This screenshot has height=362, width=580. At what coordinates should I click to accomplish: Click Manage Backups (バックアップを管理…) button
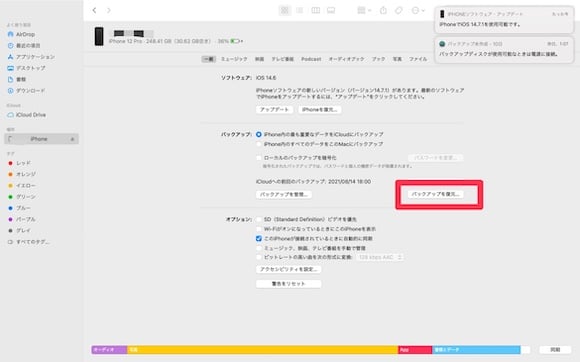[x=284, y=194]
